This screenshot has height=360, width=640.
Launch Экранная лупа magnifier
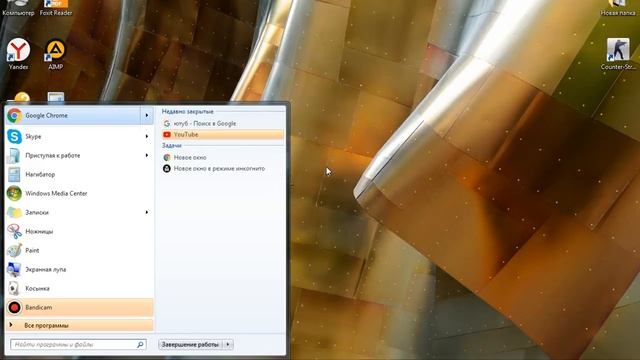tap(80, 269)
